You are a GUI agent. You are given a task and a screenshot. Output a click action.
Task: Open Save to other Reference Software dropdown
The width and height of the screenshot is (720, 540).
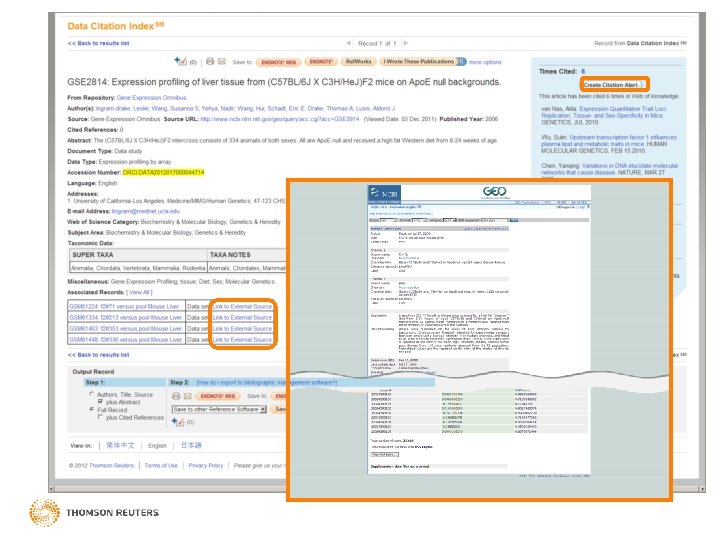(x=219, y=409)
